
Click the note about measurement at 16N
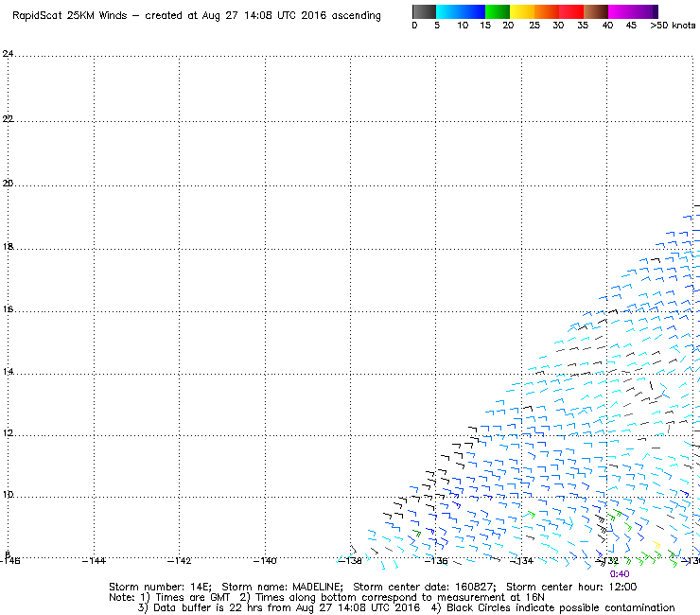[392, 598]
